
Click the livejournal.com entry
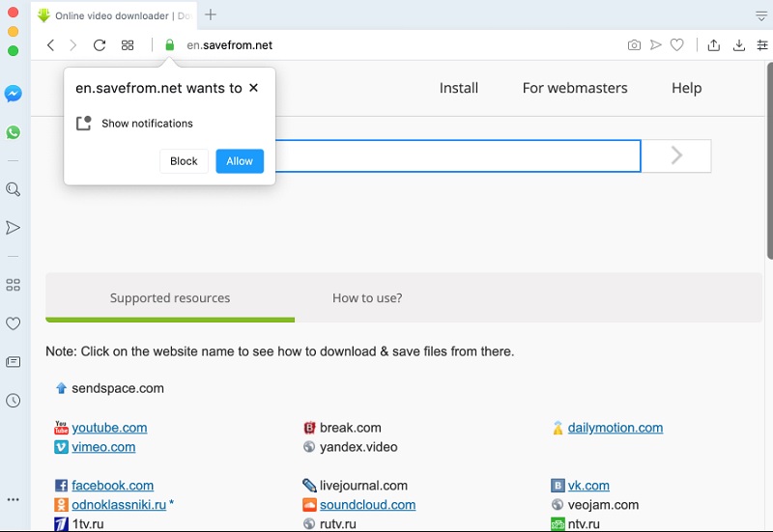[363, 486]
